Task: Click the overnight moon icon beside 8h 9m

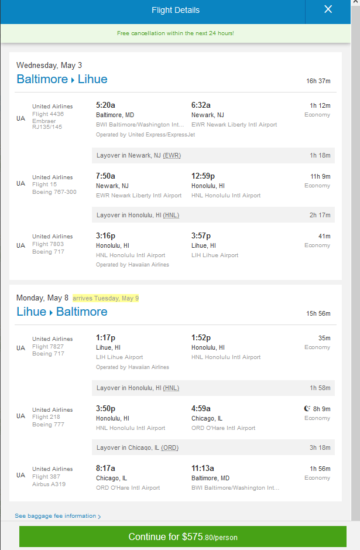Action: (307, 408)
